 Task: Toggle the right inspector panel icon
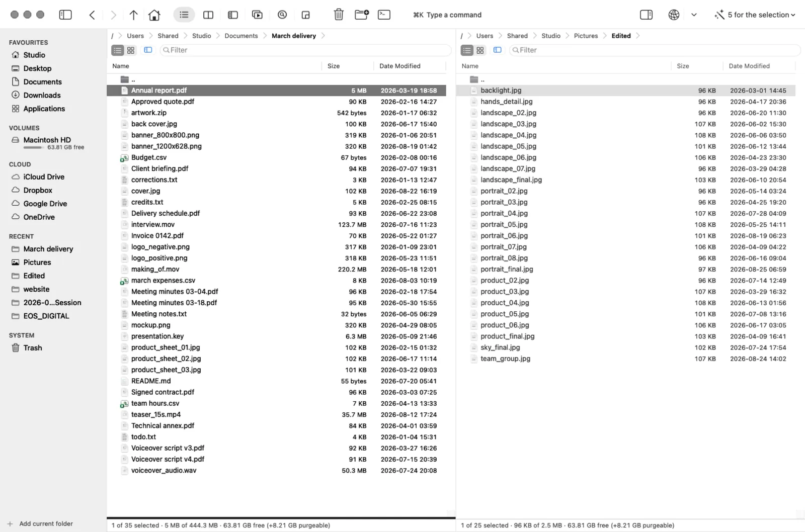pos(647,15)
